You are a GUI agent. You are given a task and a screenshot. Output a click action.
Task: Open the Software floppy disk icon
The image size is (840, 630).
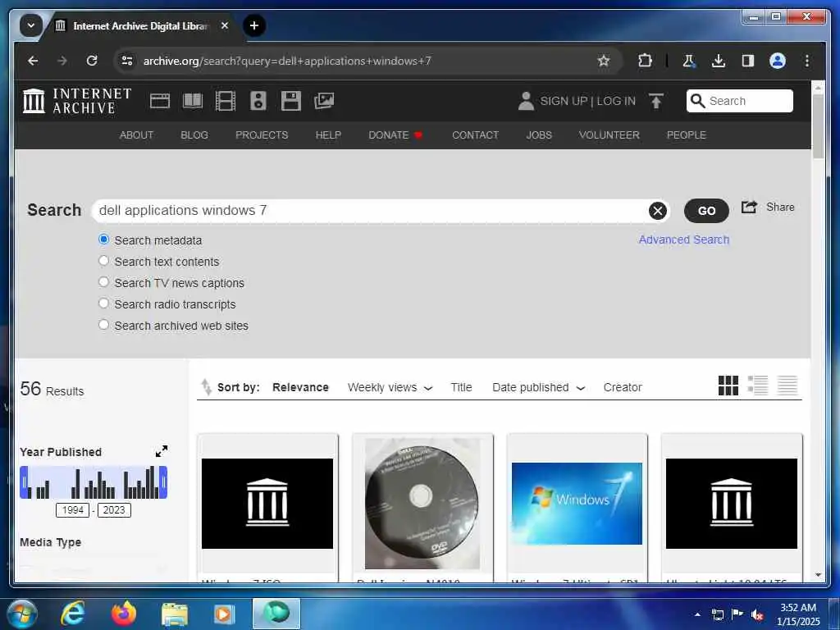point(291,101)
